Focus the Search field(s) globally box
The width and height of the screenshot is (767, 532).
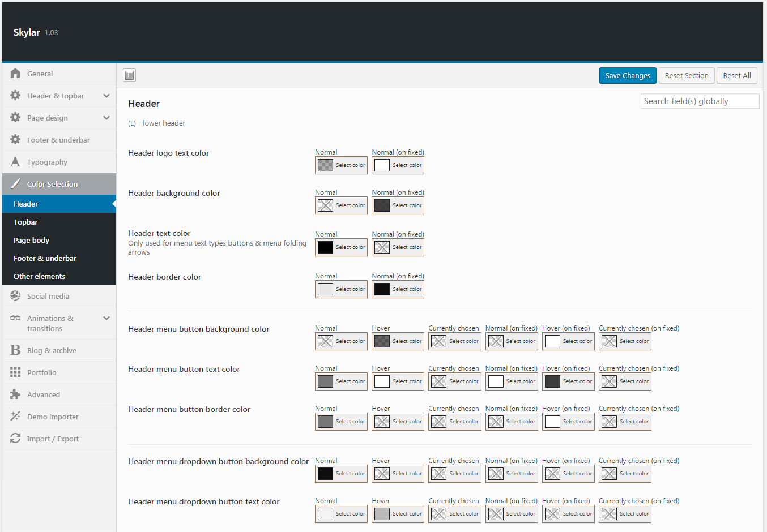[x=700, y=101]
